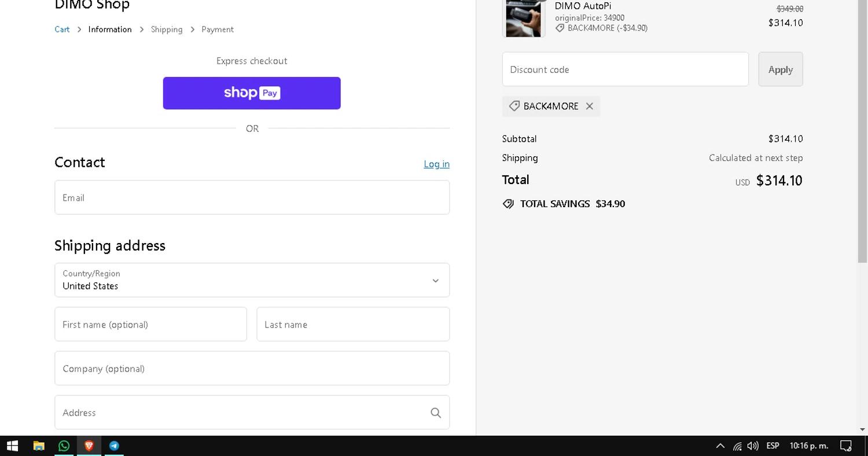The height and width of the screenshot is (456, 868).
Task: Click the scrollbar down arrow
Action: click(x=863, y=430)
